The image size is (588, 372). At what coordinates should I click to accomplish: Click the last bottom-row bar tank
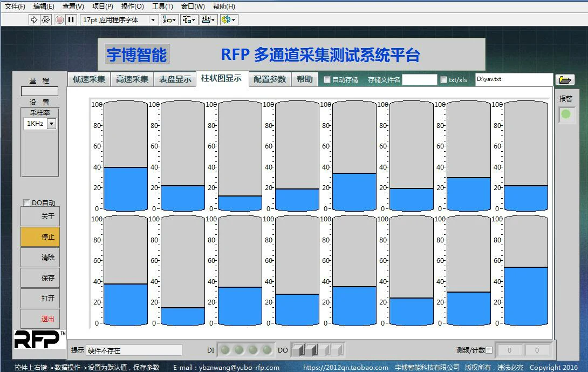pos(526,270)
